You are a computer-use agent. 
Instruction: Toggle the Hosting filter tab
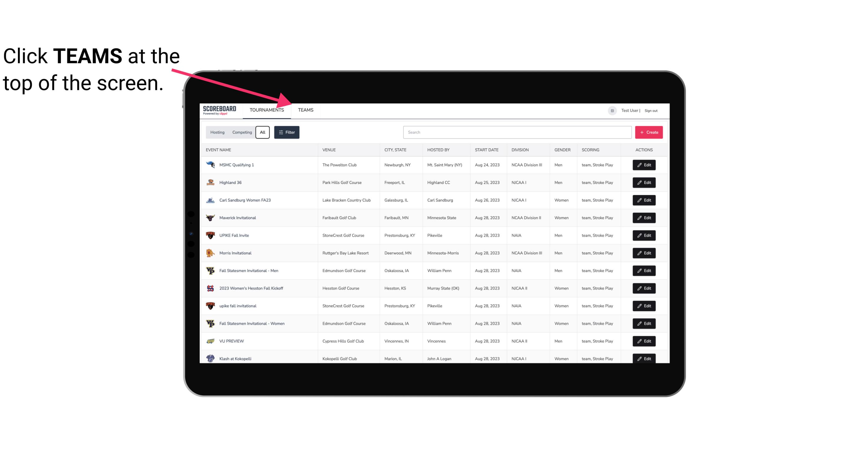click(217, 132)
